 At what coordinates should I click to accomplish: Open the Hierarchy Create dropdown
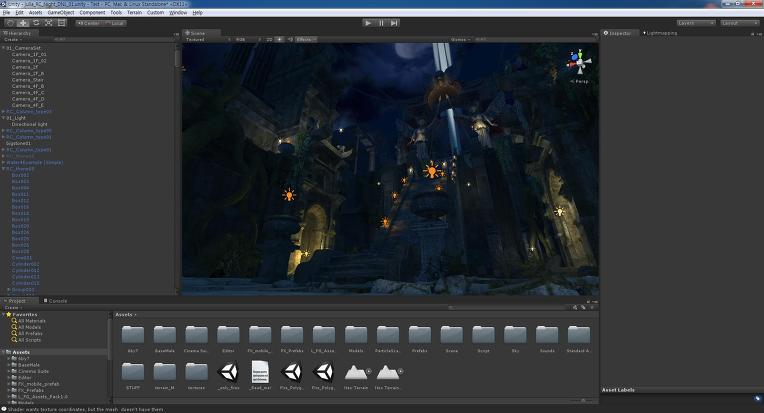tap(12, 39)
